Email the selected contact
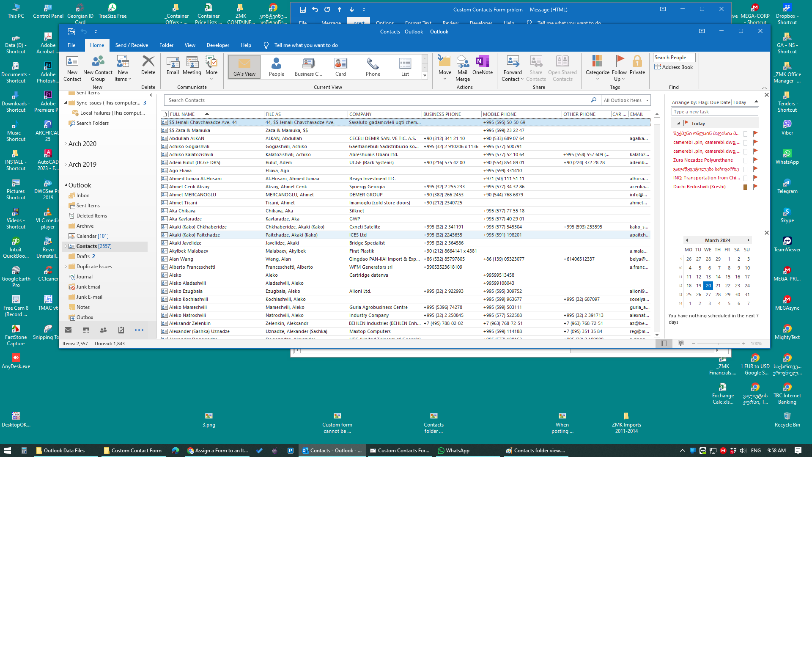This screenshot has height=666, width=812. tap(173, 66)
